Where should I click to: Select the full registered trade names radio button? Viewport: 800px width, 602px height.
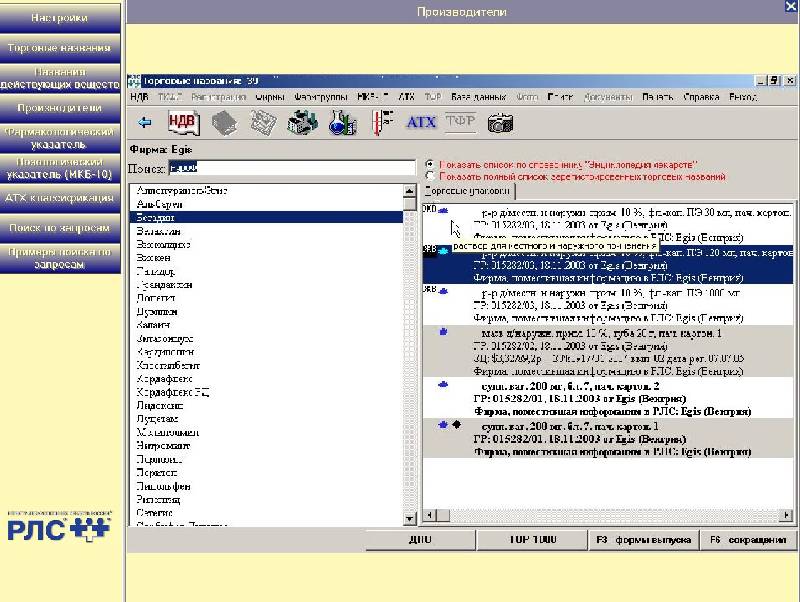[x=430, y=176]
